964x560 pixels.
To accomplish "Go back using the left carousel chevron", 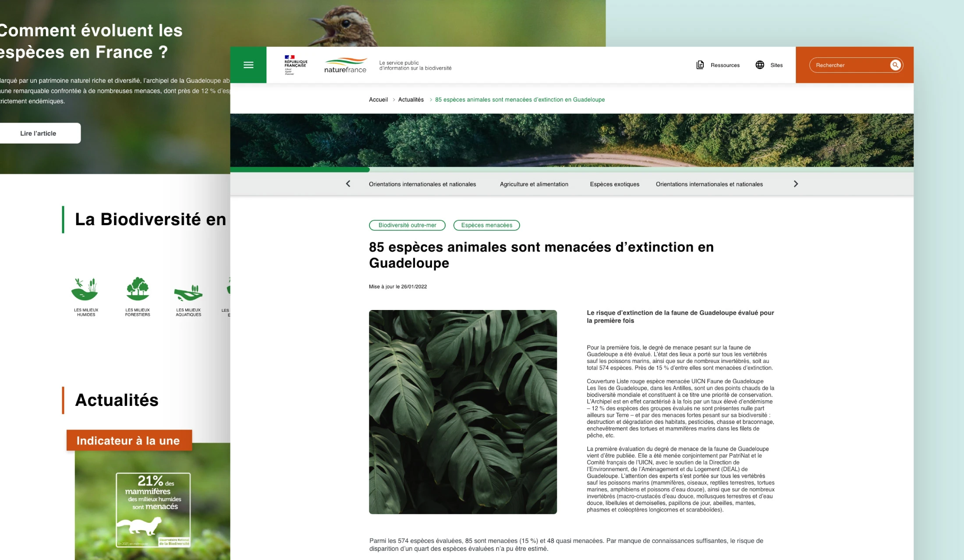I will 348,183.
